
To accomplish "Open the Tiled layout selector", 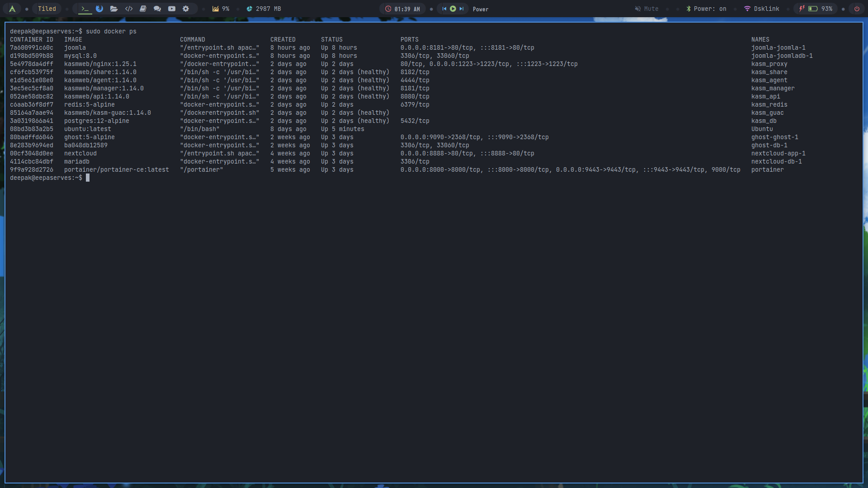I will click(47, 9).
